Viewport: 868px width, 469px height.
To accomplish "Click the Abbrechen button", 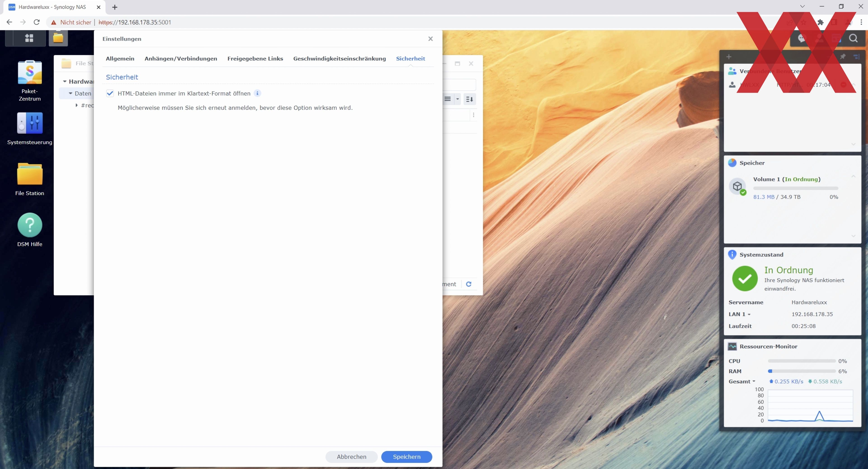I will [351, 457].
